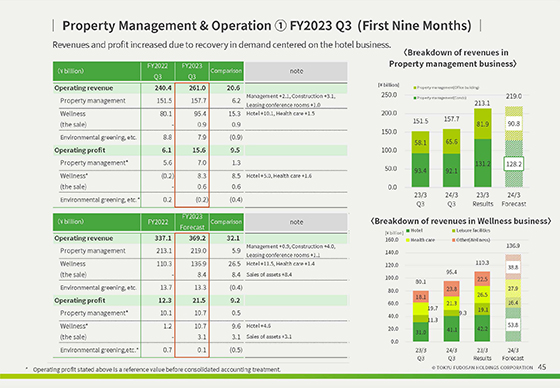This screenshot has width=560, height=388.
Task: Click the note 'Sales of assets+3.1'
Action: (x=269, y=337)
